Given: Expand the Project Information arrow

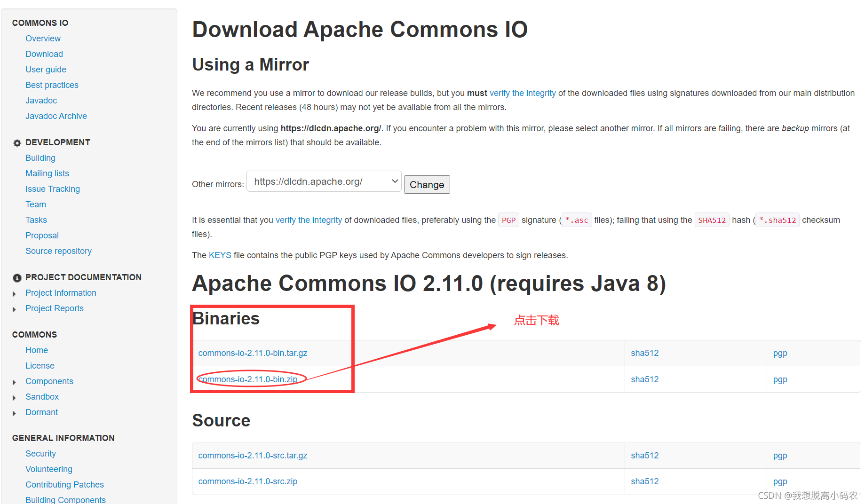Looking at the screenshot, I should click(14, 294).
